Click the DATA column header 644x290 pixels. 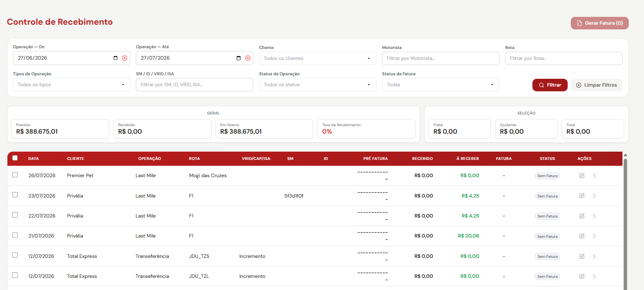(33, 159)
